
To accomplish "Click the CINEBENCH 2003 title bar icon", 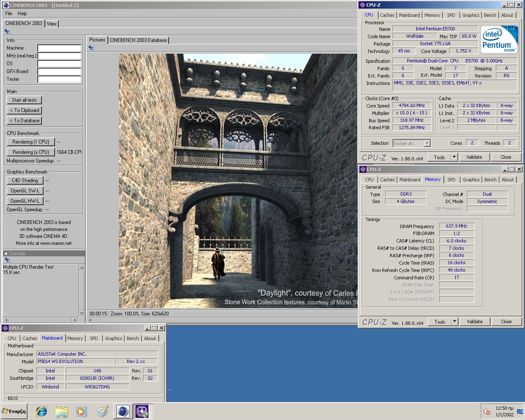I will pyautogui.click(x=6, y=5).
